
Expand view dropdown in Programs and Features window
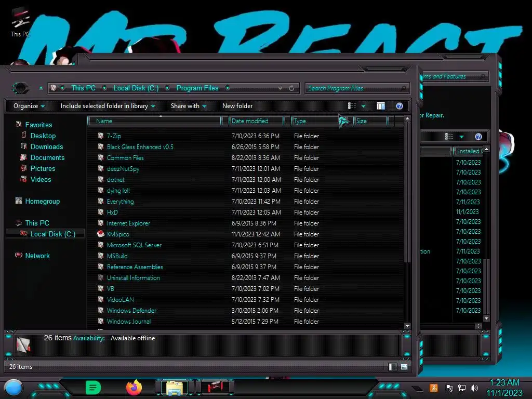[461, 137]
